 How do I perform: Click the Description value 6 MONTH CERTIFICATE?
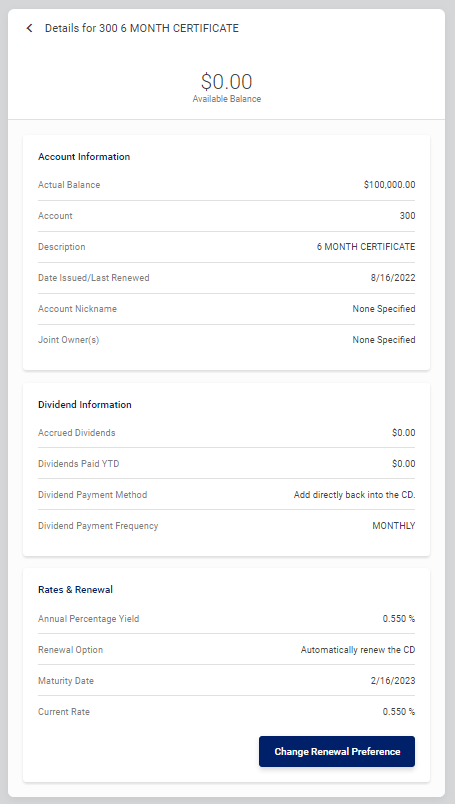tap(366, 247)
